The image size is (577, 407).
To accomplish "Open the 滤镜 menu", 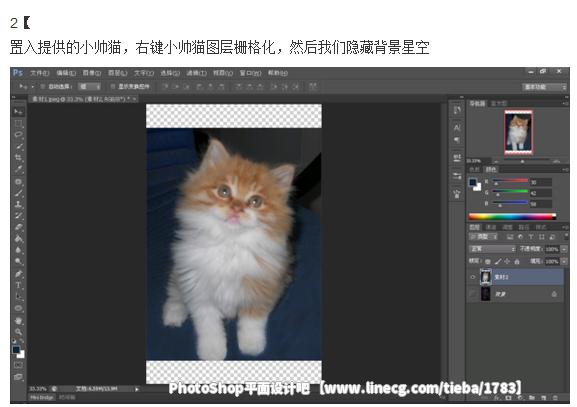I will [x=197, y=73].
